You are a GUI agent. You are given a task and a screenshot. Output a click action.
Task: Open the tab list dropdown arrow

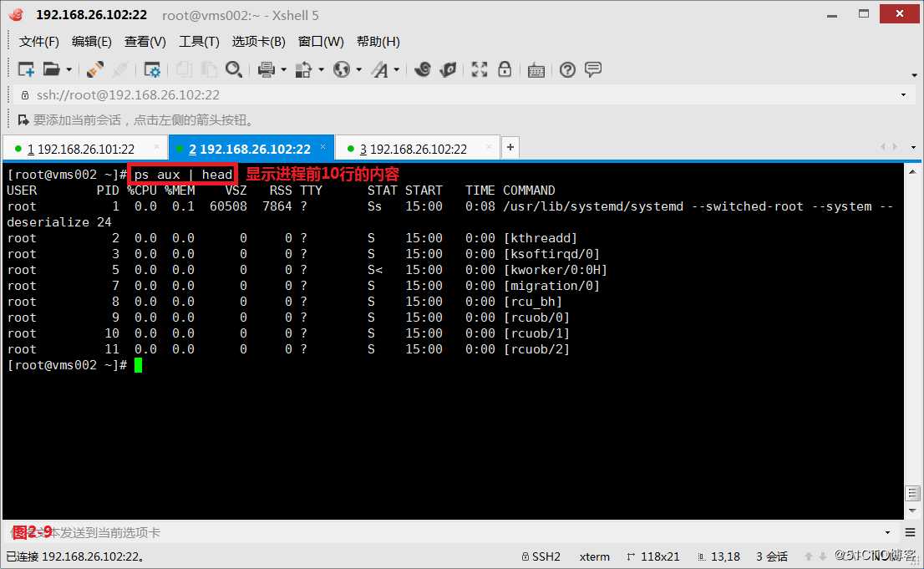point(913,147)
